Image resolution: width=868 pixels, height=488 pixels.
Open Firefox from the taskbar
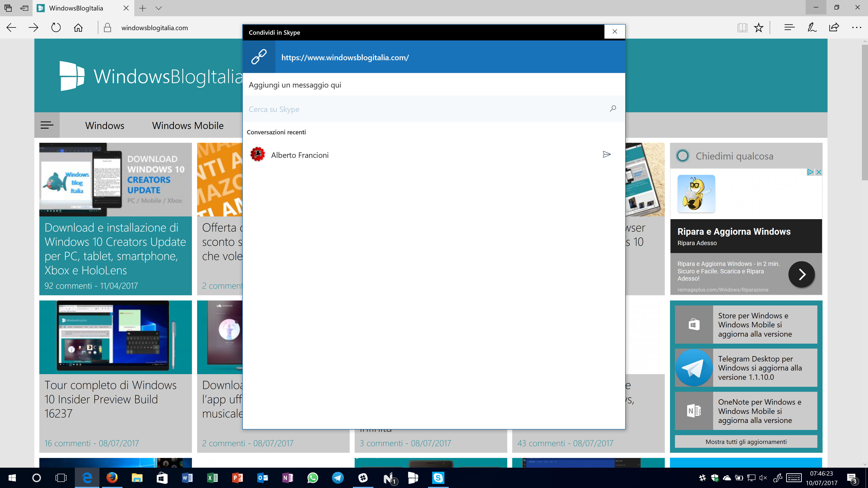pyautogui.click(x=112, y=478)
